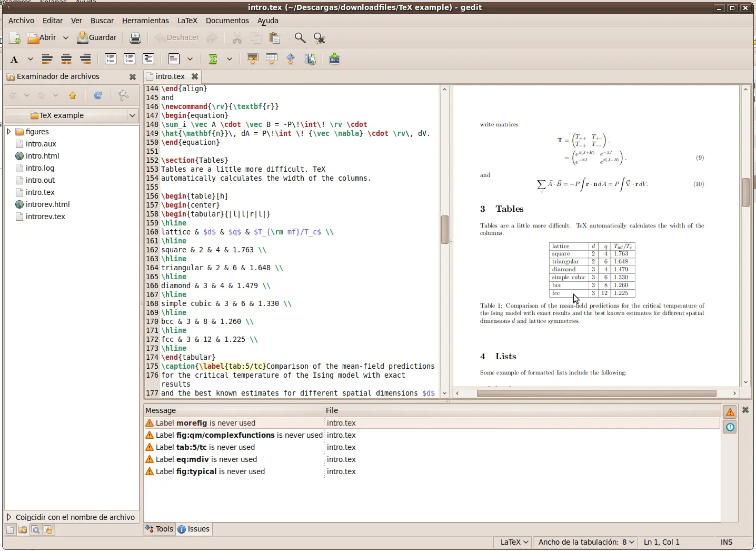The width and height of the screenshot is (756, 551).
Task: Center-align text using the toolbar icon
Action: tap(66, 59)
